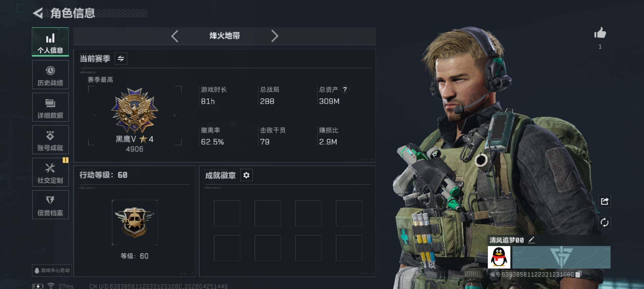The width and height of the screenshot is (644, 289).
Task: Open the 账号成就 sidebar section
Action: (50, 140)
